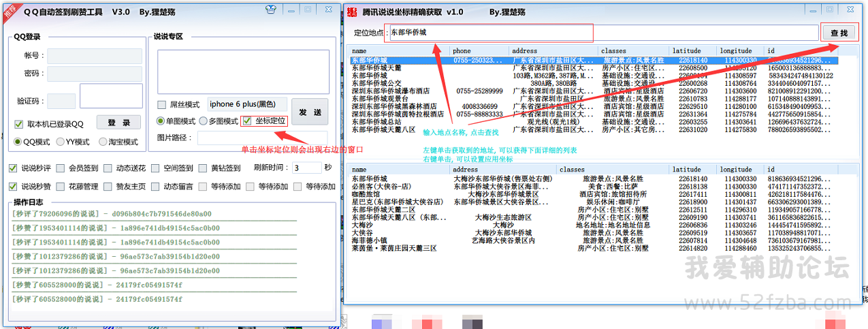Select 海菲德小镇 row in lower list
Screen dimensions: 868x329
click(593, 240)
